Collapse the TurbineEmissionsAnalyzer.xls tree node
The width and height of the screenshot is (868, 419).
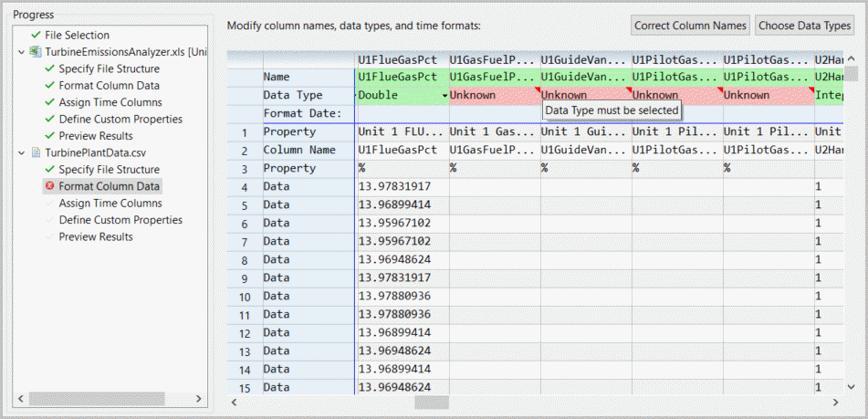click(22, 52)
